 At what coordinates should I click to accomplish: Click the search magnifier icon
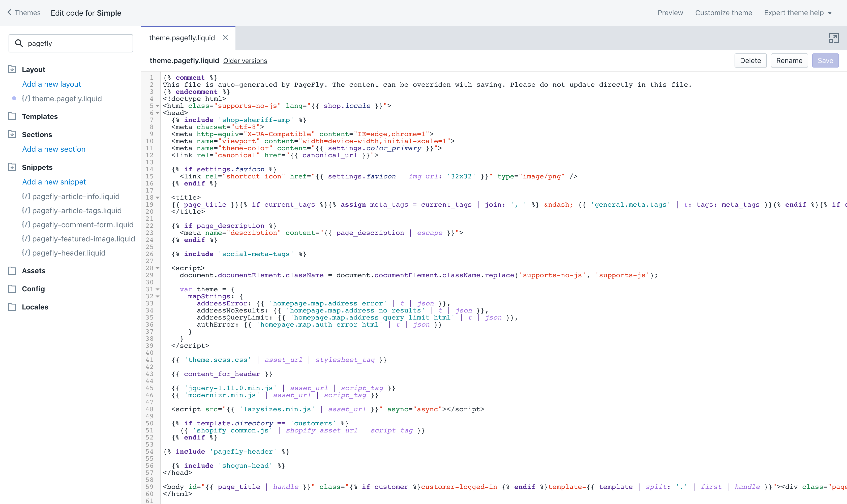(x=19, y=44)
